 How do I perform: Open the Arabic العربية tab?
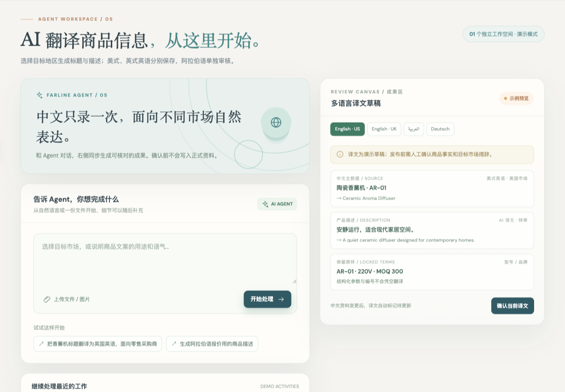coord(414,129)
